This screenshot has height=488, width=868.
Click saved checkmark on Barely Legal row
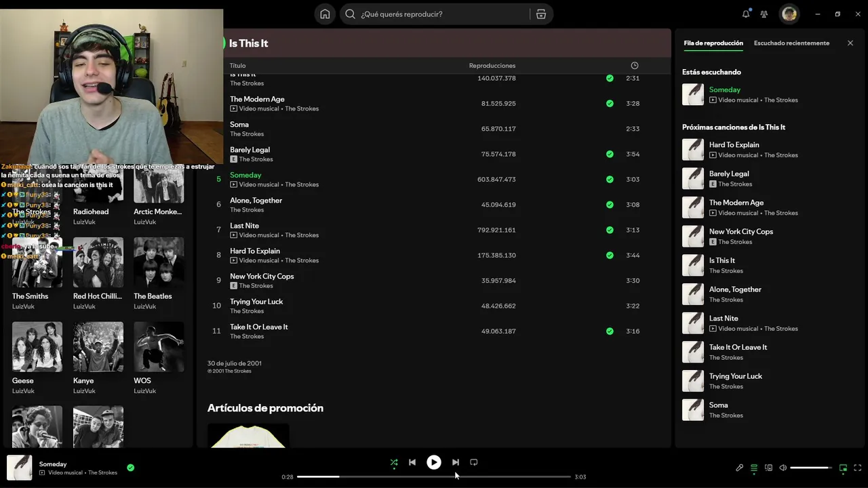pyautogui.click(x=610, y=155)
